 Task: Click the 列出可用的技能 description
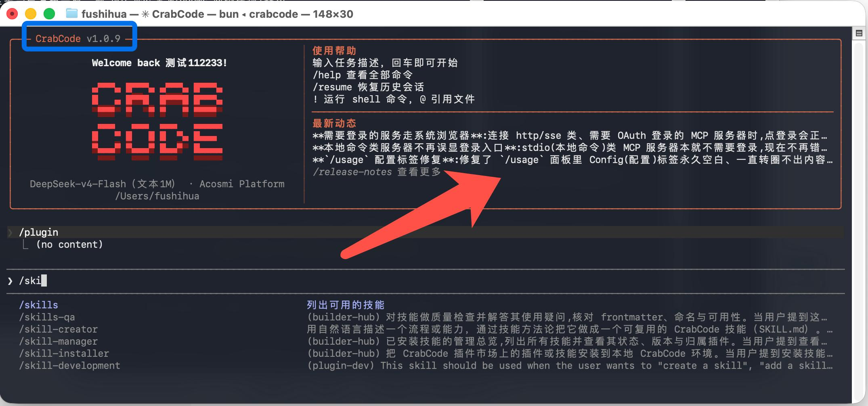coord(346,305)
